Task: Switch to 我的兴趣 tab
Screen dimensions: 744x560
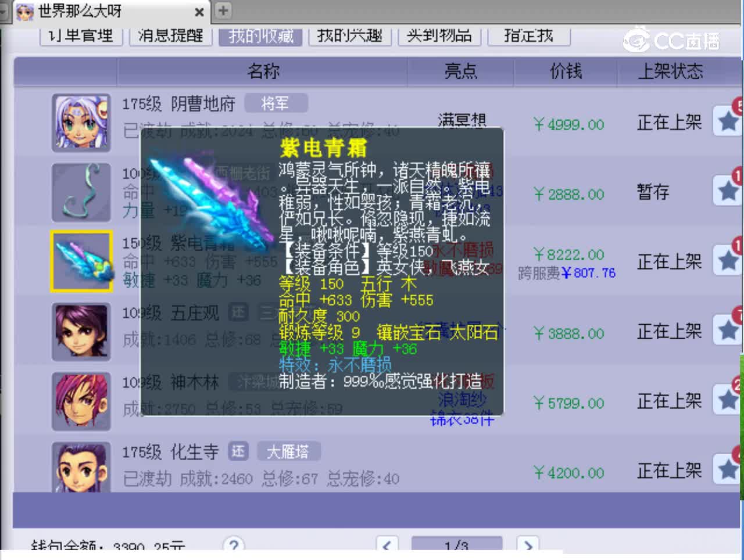Action: coord(350,36)
